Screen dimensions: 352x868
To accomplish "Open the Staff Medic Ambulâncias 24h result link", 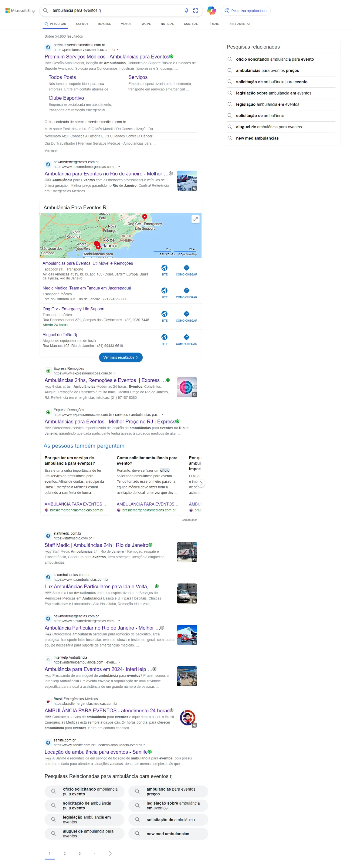I will coord(96,545).
